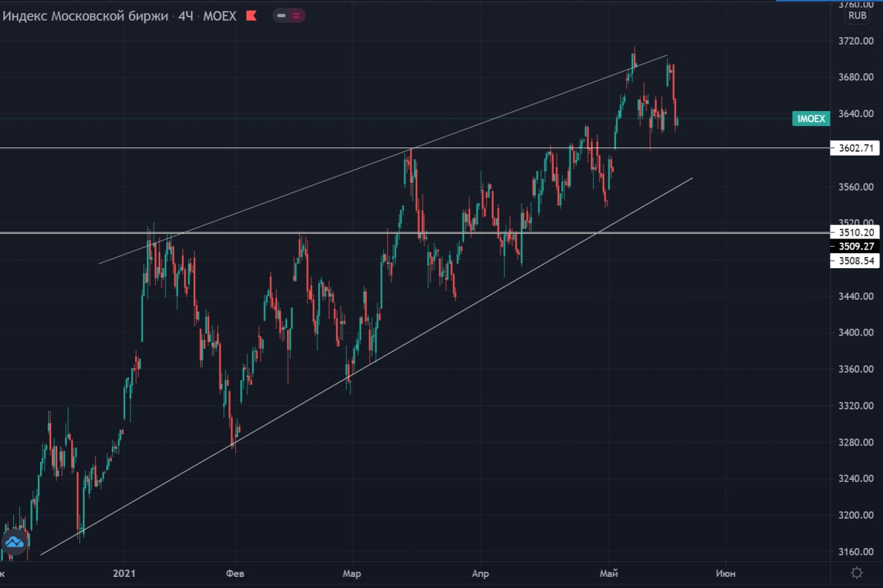Select the black 3509.27 price label
This screenshot has width=883, height=588.
point(855,246)
